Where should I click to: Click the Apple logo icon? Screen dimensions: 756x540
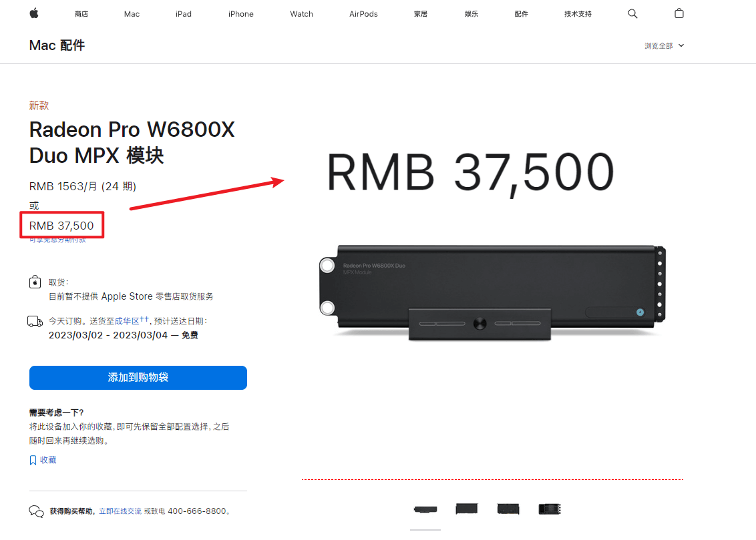34,13
